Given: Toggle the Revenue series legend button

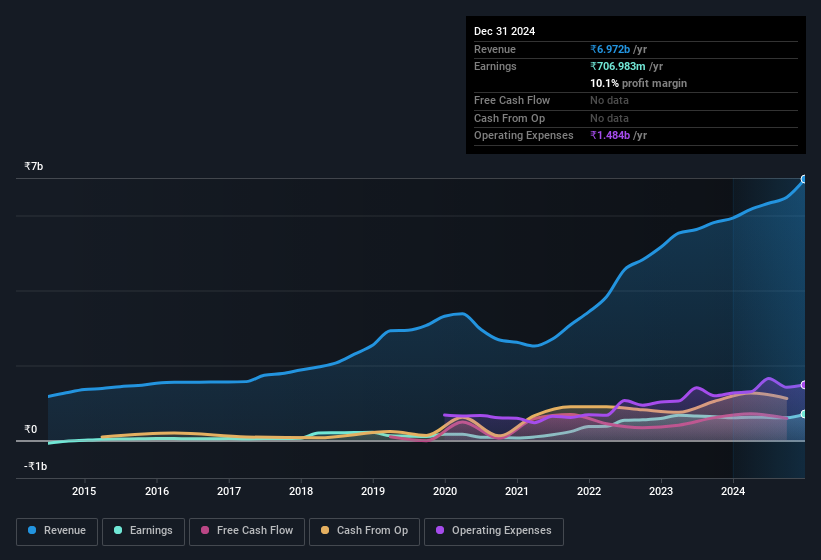Looking at the screenshot, I should coord(57,531).
